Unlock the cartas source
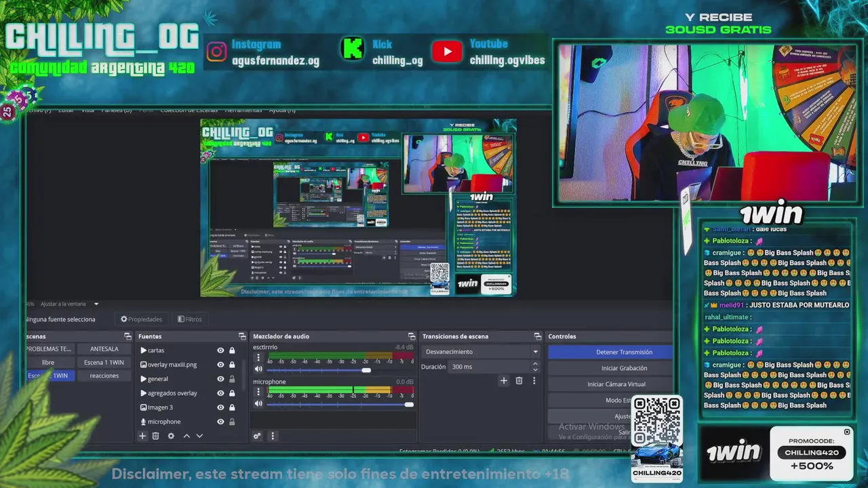This screenshot has height=488, width=868. click(232, 350)
